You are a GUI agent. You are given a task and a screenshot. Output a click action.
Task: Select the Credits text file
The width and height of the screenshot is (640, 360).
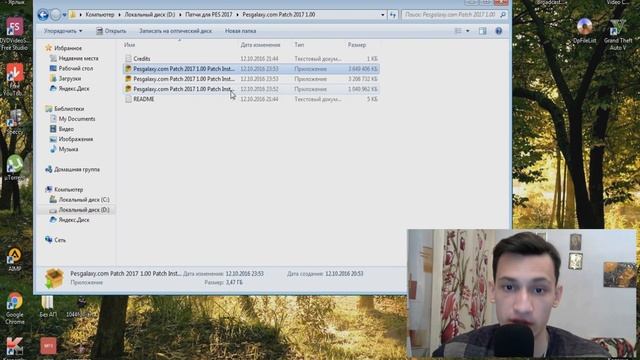pos(251,59)
